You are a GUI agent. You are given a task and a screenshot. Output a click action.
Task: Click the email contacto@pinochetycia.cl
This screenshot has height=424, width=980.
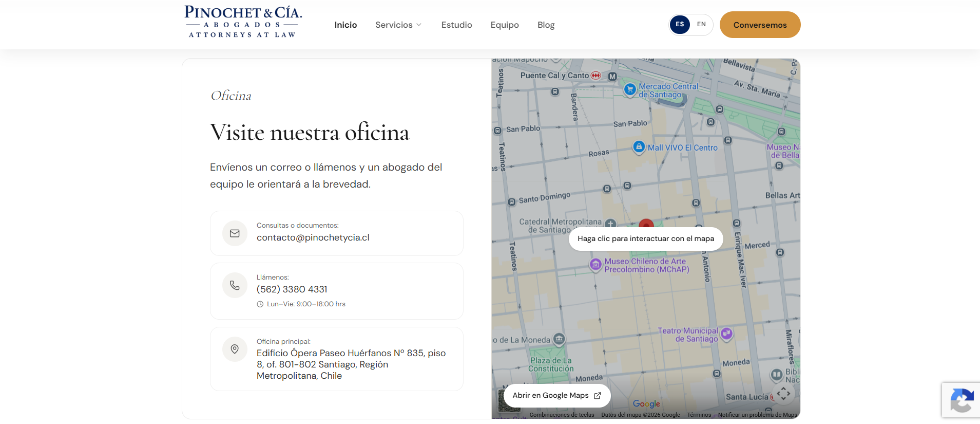coord(313,237)
